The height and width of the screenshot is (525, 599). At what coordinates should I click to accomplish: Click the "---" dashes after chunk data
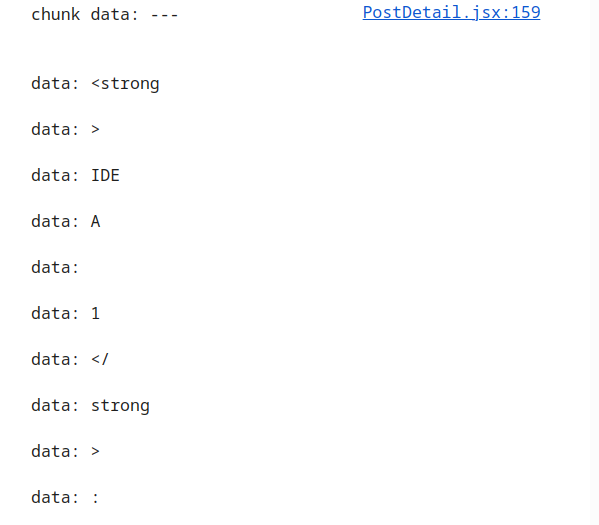tap(164, 15)
